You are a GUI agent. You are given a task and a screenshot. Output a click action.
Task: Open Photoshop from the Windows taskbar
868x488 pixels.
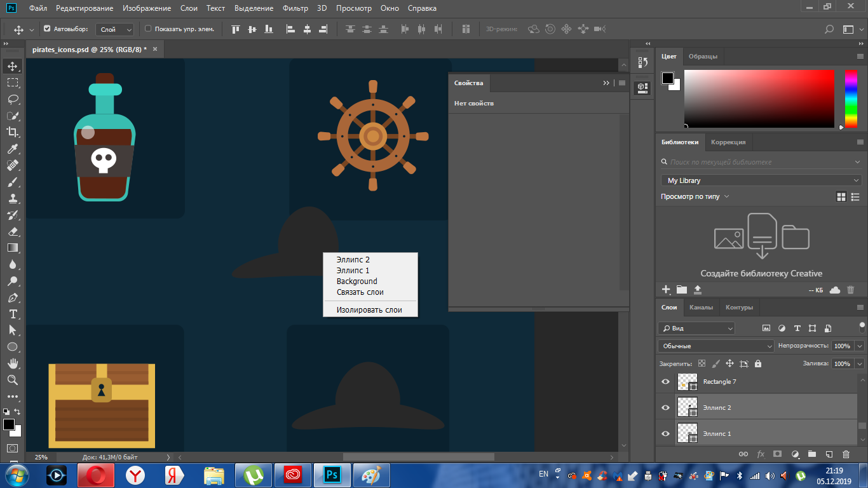[x=332, y=475]
